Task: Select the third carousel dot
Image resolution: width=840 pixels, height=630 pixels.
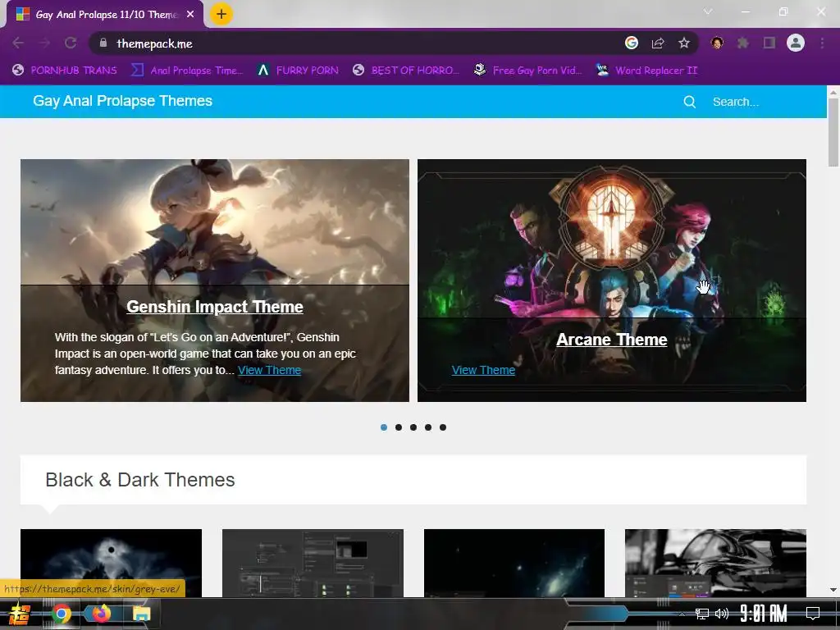Action: coord(413,427)
